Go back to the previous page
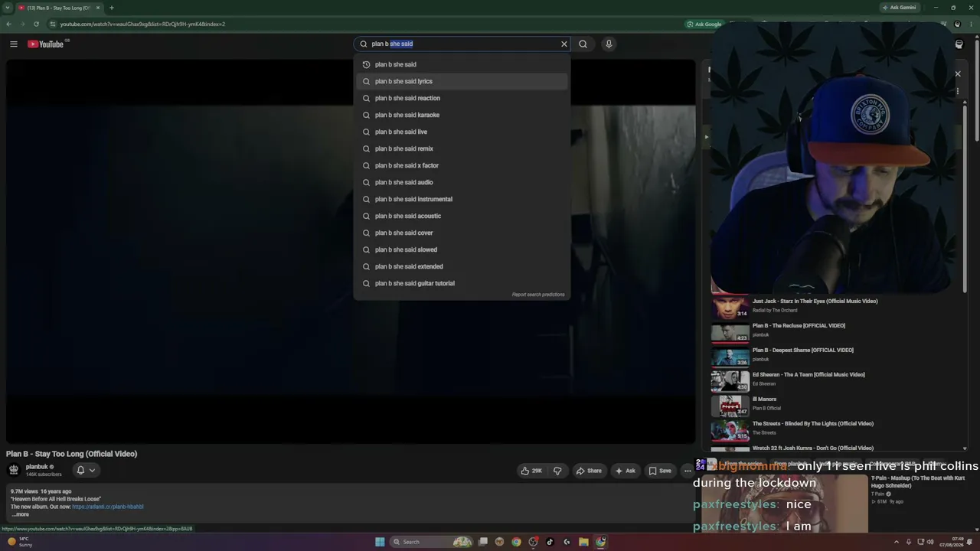 click(x=8, y=24)
